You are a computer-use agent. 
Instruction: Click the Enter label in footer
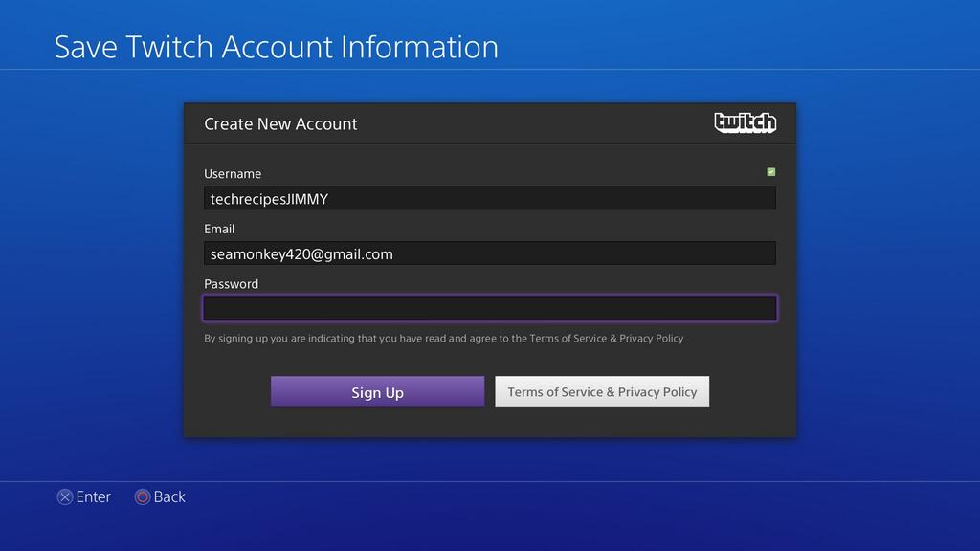[x=93, y=496]
